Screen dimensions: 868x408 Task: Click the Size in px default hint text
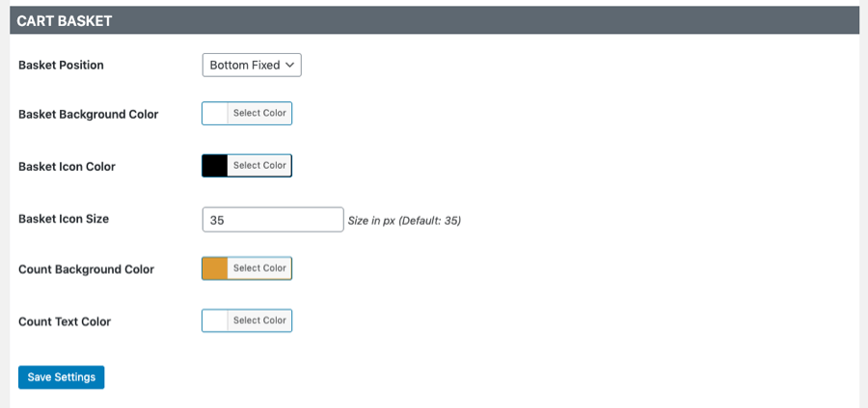(x=404, y=221)
